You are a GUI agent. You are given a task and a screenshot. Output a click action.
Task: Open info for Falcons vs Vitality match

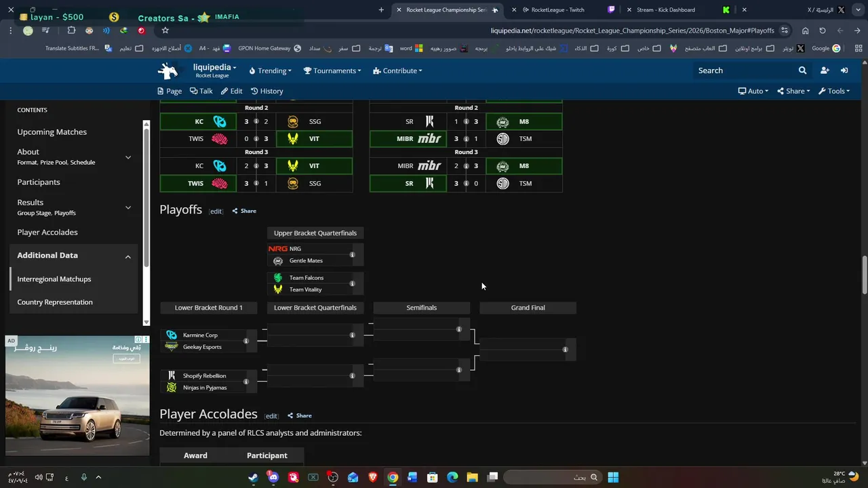[352, 283]
